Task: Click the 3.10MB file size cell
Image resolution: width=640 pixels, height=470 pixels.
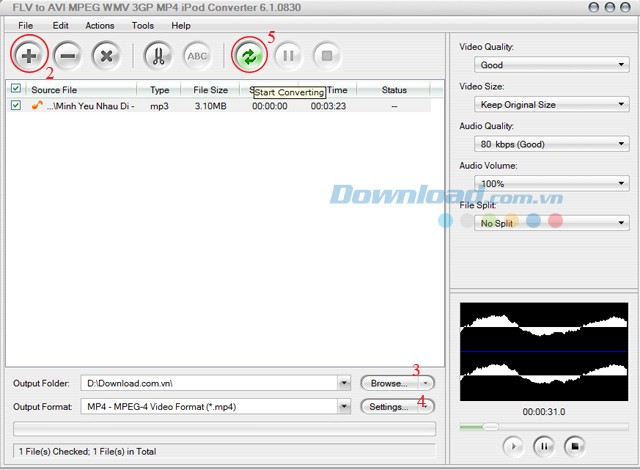Action: click(x=210, y=106)
